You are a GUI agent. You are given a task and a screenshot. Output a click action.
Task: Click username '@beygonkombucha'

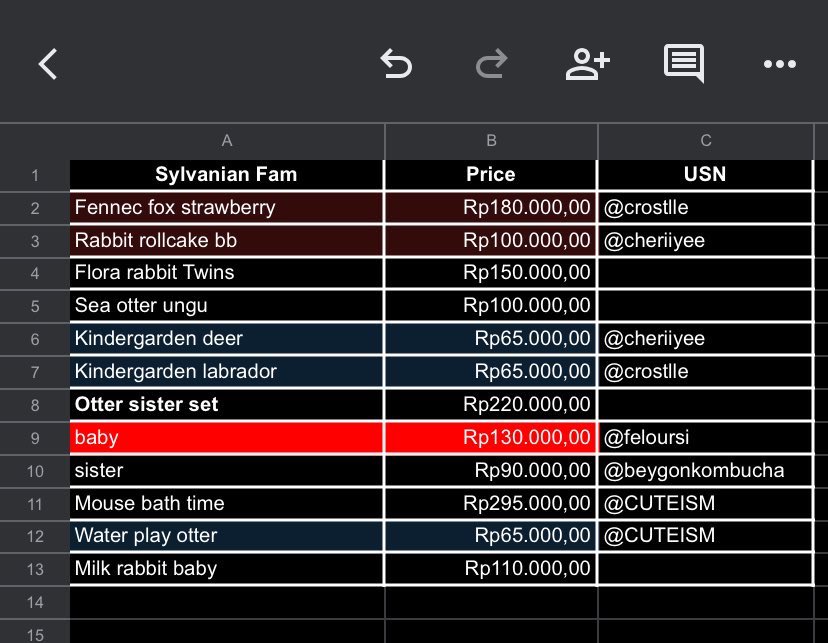click(x=705, y=470)
